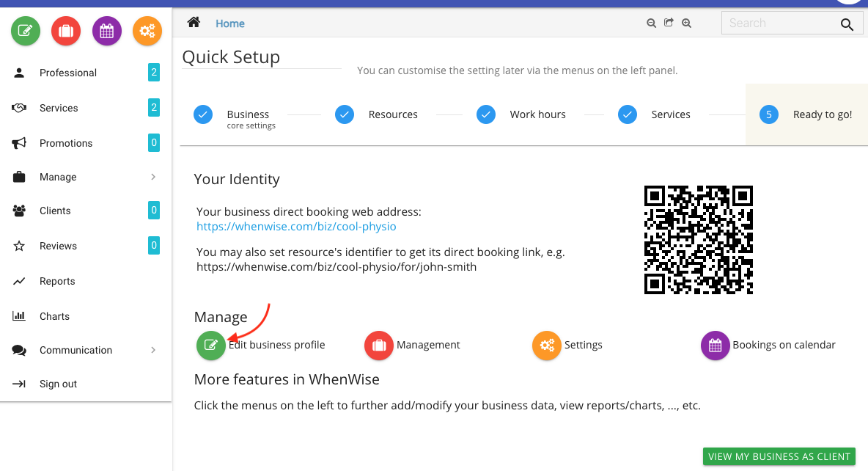Open the purple calendar icon in sidebar
The image size is (868, 471).
107,31
